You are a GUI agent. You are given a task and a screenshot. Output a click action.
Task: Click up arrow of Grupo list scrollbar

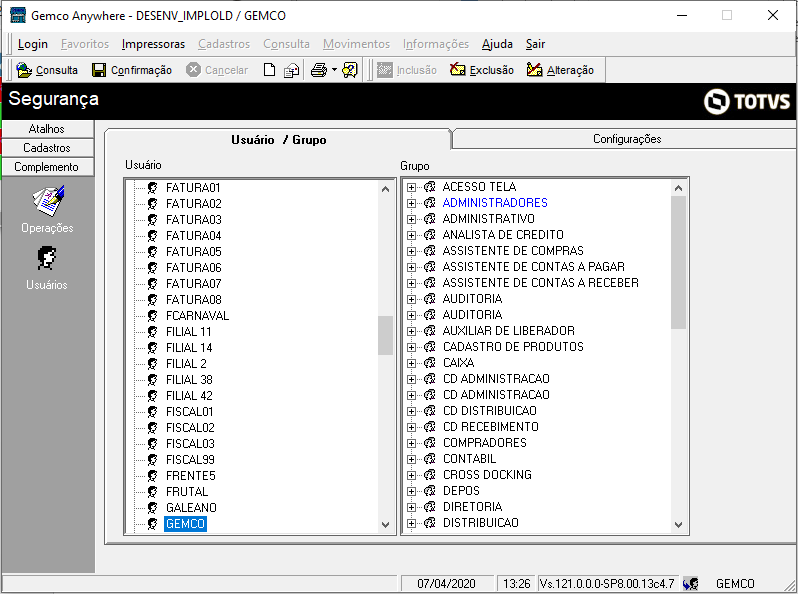pos(678,188)
